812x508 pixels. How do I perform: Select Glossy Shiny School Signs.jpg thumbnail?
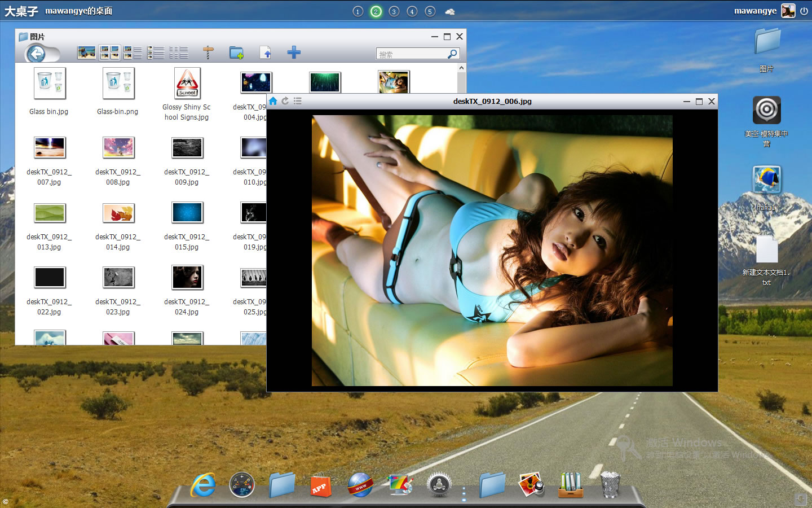point(187,83)
